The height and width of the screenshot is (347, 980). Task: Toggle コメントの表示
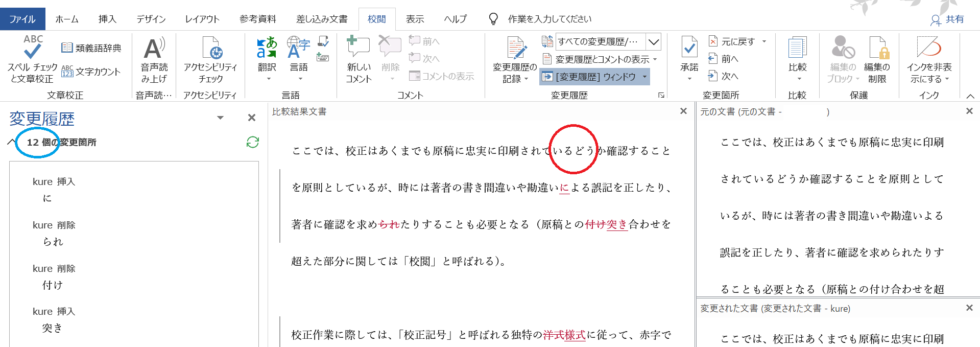[441, 76]
